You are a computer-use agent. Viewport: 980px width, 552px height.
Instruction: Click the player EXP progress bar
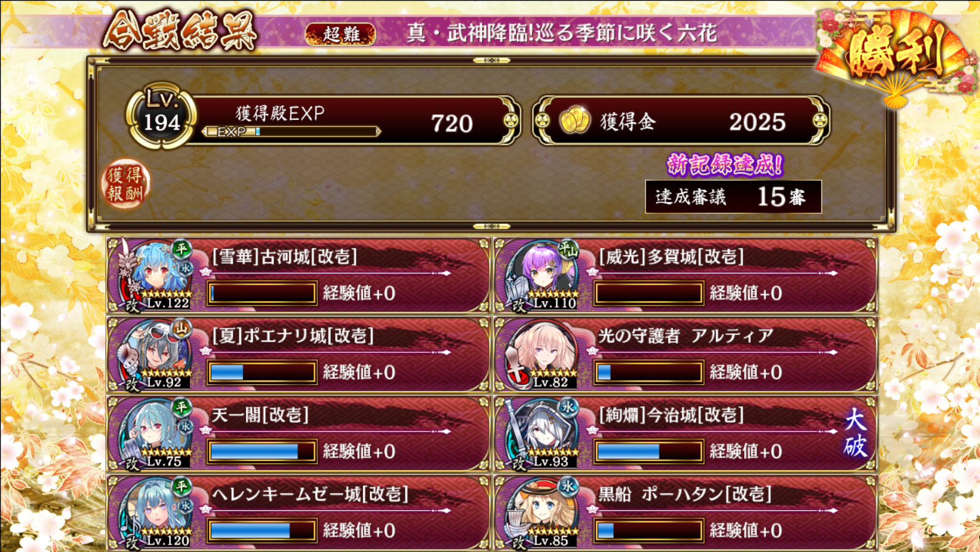pyautogui.click(x=292, y=132)
